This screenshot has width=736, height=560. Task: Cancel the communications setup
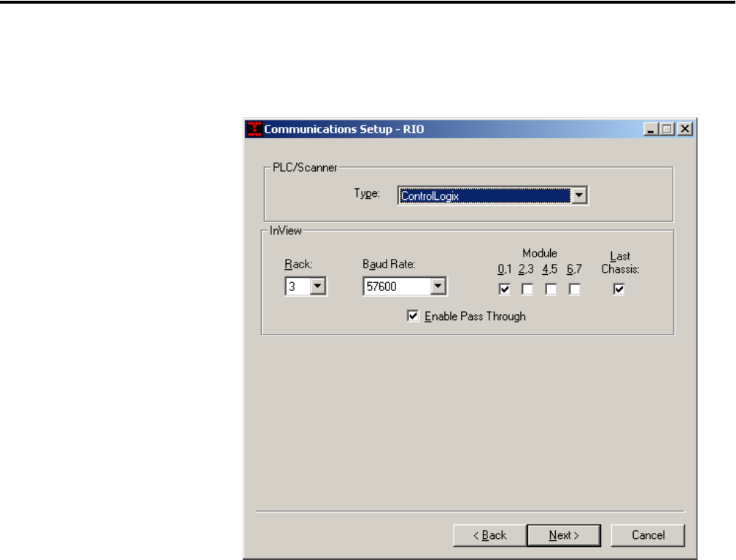coord(648,536)
